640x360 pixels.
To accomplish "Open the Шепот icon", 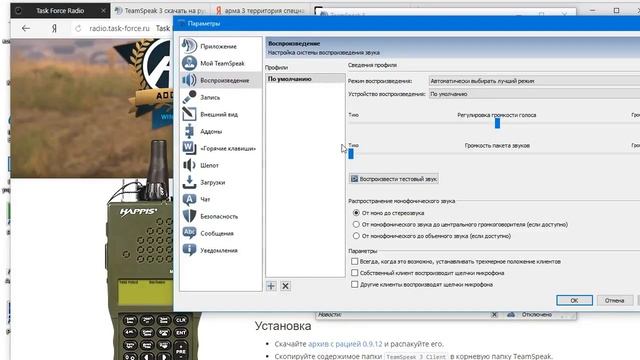I will [x=189, y=165].
